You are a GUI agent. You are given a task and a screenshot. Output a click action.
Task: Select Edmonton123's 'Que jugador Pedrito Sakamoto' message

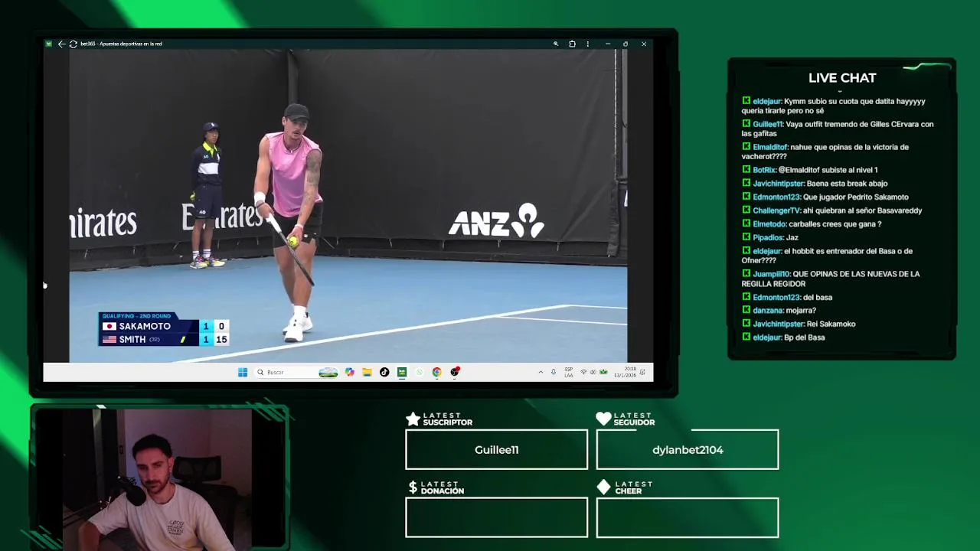click(825, 197)
